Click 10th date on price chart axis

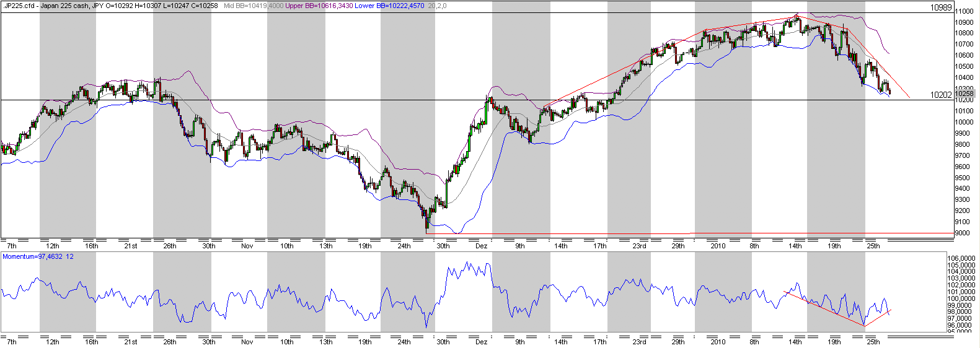286,246
